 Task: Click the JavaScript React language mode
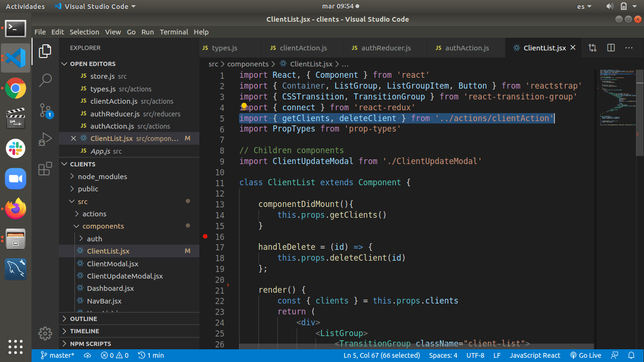tap(535, 355)
